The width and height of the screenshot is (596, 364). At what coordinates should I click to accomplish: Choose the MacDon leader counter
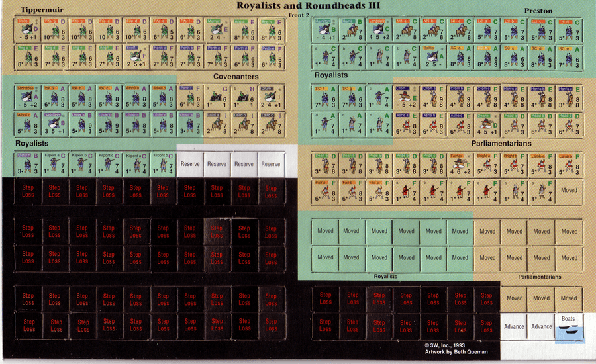[55, 124]
